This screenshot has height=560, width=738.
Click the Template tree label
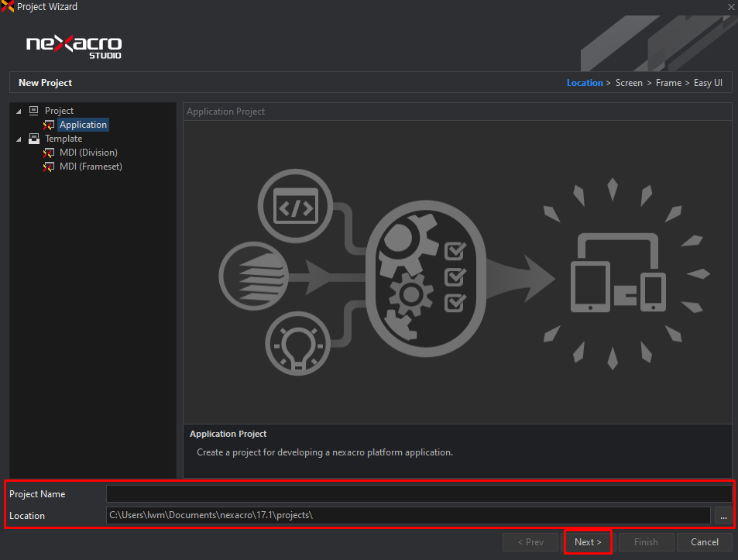[x=64, y=139]
